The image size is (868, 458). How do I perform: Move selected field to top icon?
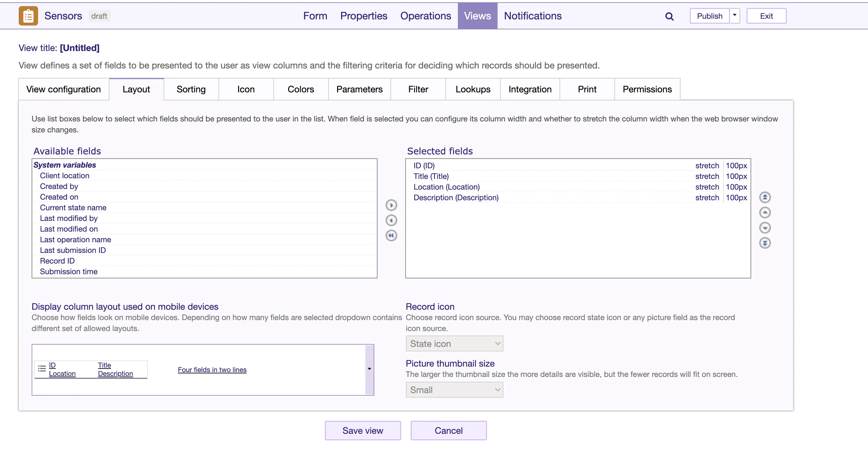click(764, 197)
